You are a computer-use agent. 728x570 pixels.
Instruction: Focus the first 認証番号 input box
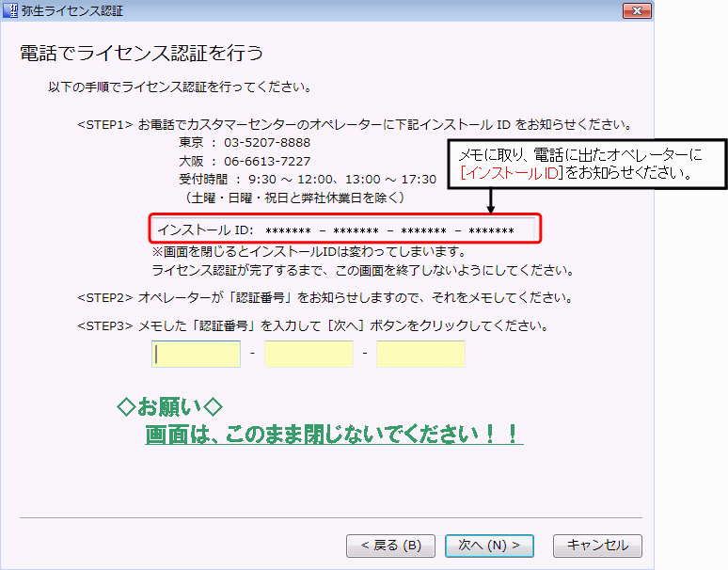coord(196,354)
